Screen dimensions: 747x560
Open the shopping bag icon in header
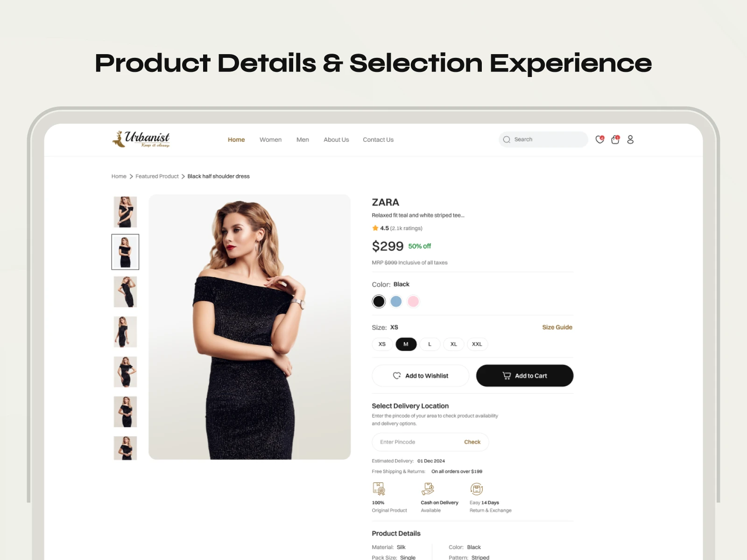tap(615, 139)
